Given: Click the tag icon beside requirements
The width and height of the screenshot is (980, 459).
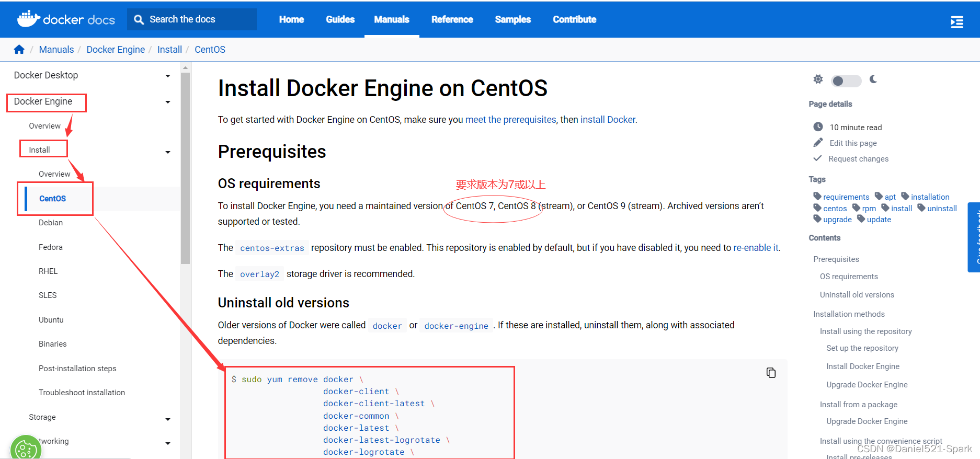Looking at the screenshot, I should tap(817, 196).
